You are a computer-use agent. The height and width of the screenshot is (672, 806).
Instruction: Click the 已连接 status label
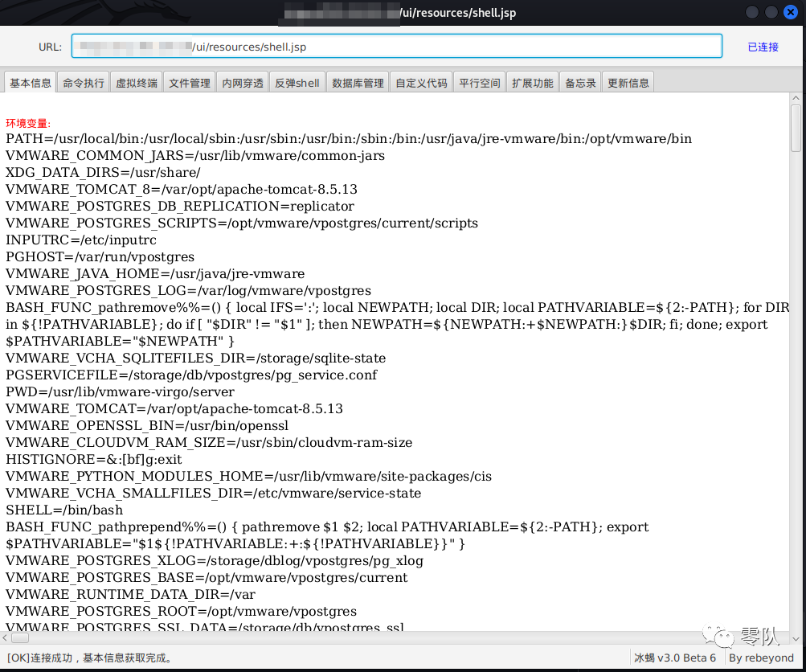[763, 47]
